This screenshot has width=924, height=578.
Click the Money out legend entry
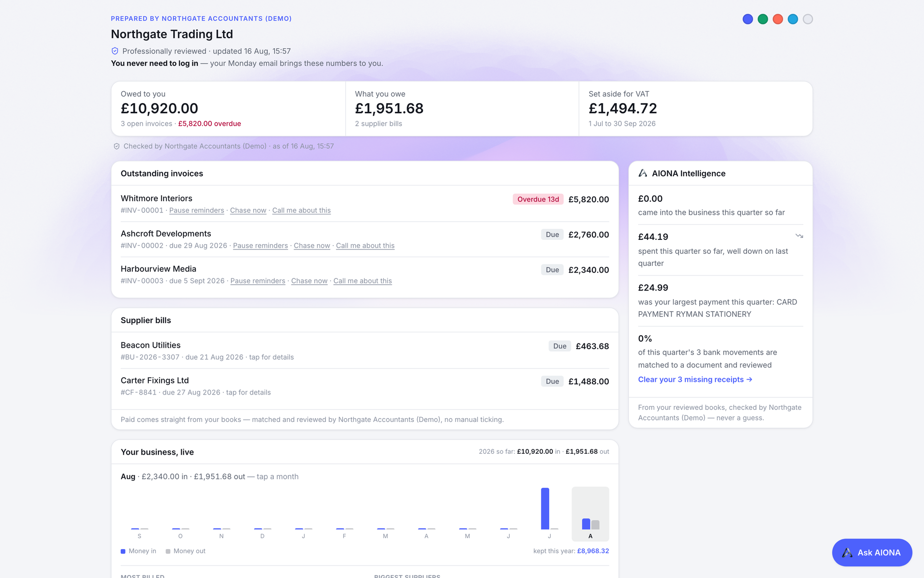pos(185,551)
